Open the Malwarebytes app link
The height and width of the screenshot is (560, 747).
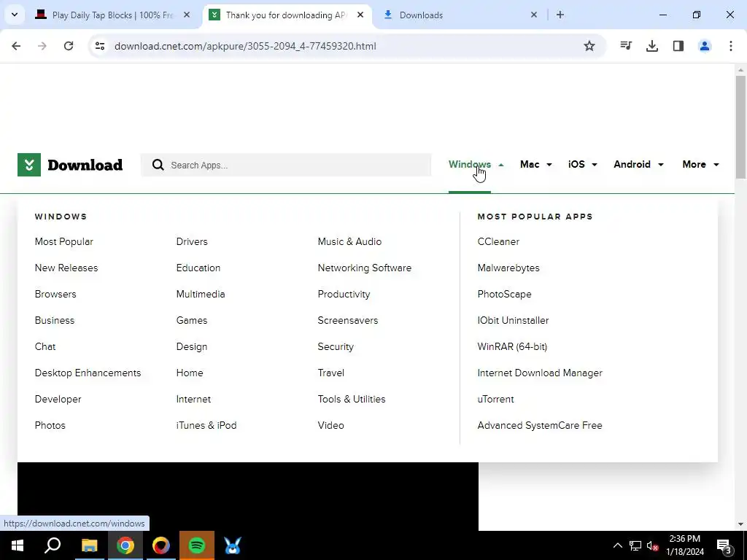(x=508, y=268)
